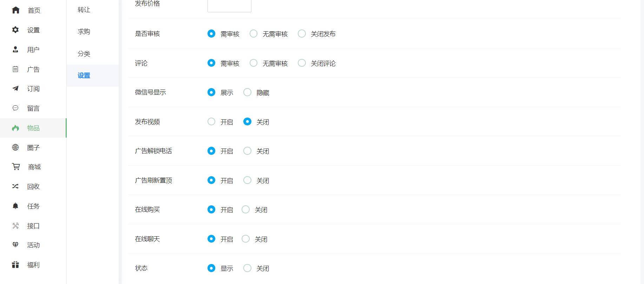Select the paper plane 订阅 icon
Image resolution: width=644 pixels, height=284 pixels.
pos(15,88)
